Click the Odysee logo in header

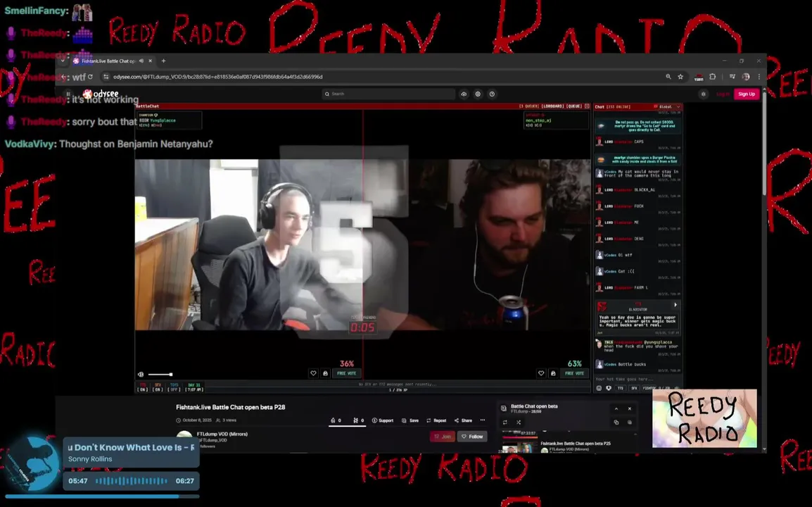click(101, 94)
